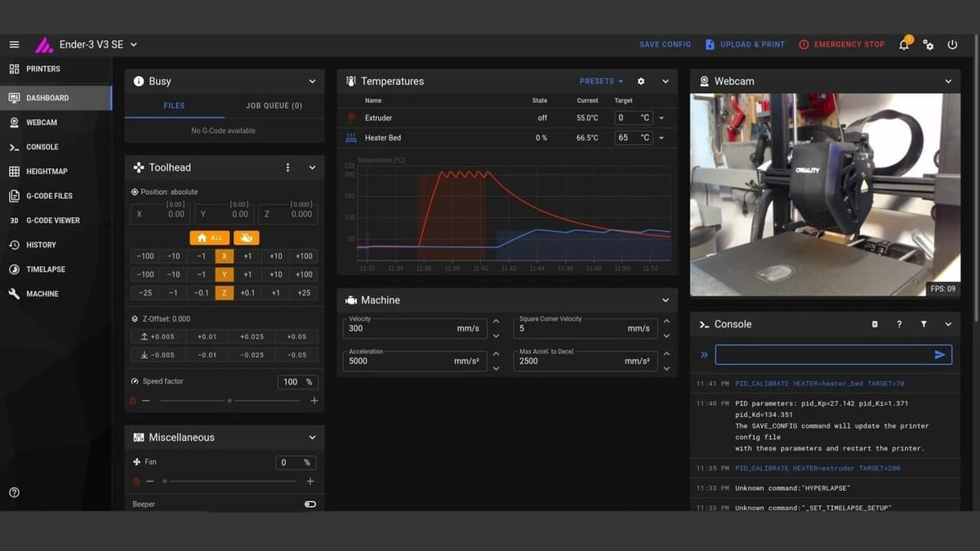Open the Presets dropdown in Temperatures
Image resolution: width=980 pixels, height=551 pixels.
click(601, 81)
